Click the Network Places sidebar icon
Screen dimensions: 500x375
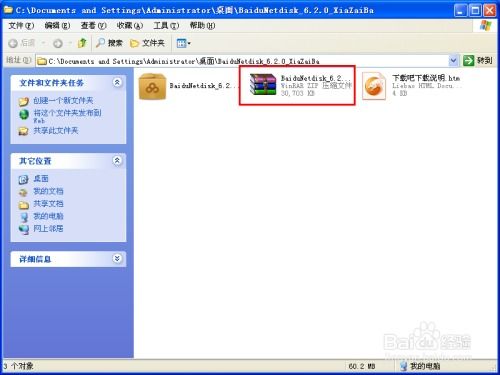click(x=23, y=229)
